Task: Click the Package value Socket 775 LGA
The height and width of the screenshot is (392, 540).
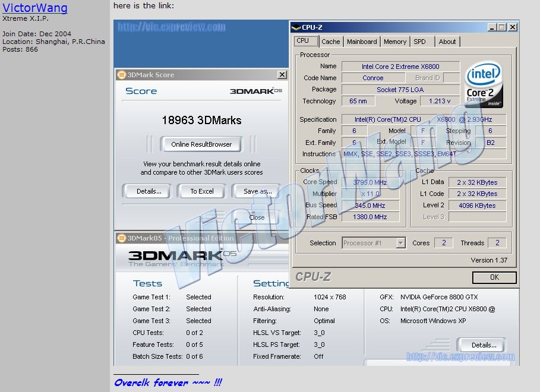Action: point(400,90)
